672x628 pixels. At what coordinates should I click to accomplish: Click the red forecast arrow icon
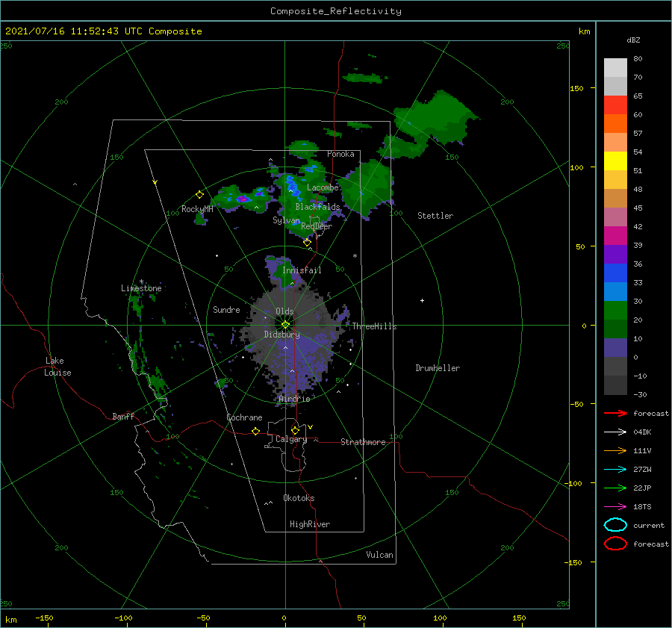[x=615, y=413]
